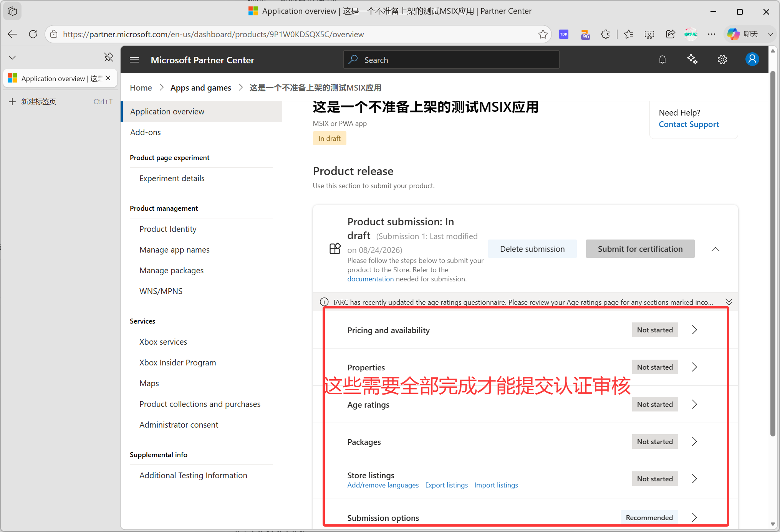Open Manage app names
This screenshot has height=532, width=780.
174,249
